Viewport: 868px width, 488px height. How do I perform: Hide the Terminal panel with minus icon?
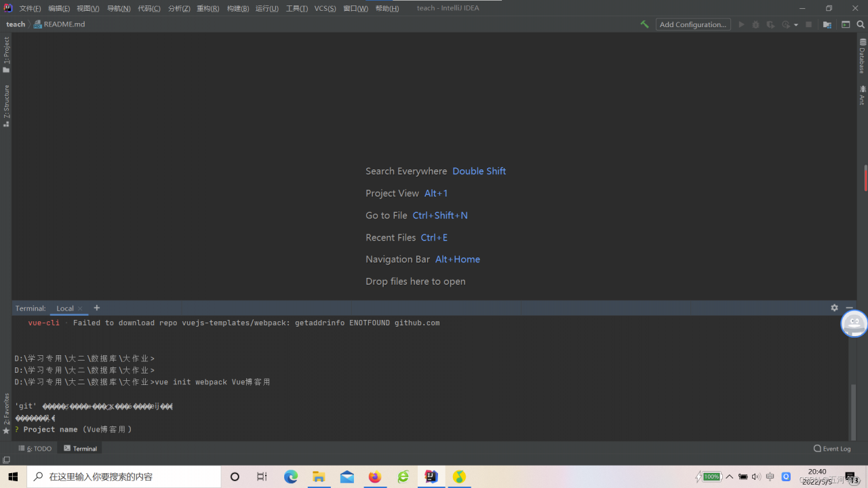[849, 308]
